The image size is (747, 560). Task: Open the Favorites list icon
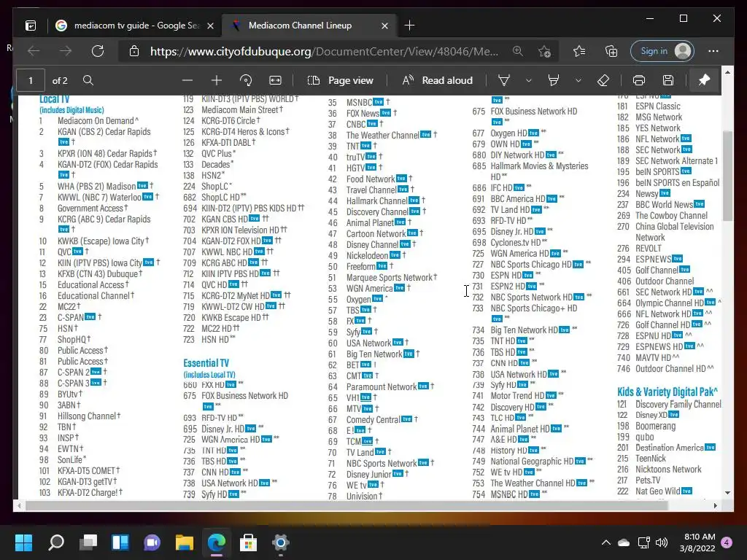(x=579, y=51)
